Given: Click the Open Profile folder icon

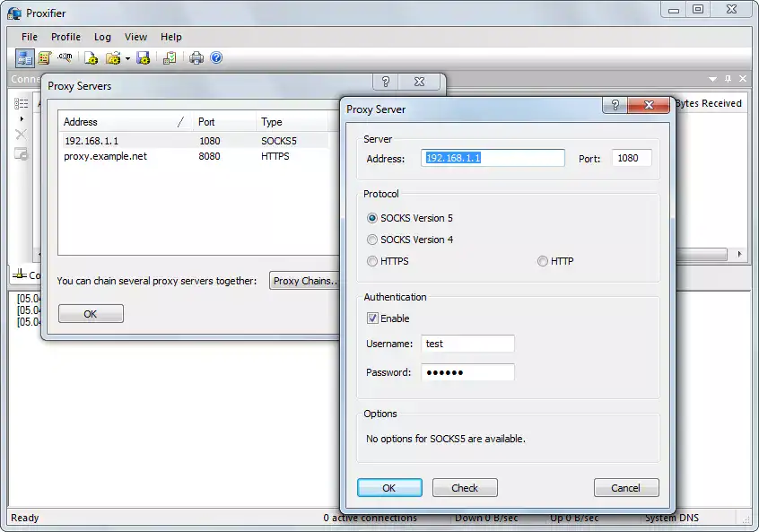Looking at the screenshot, I should (x=112, y=58).
